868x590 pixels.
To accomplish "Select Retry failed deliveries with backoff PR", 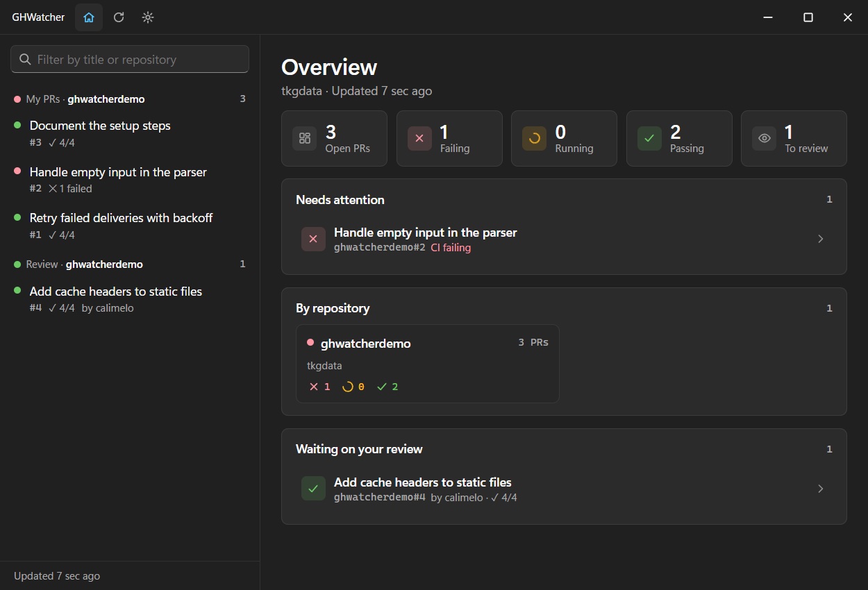I will click(x=130, y=226).
